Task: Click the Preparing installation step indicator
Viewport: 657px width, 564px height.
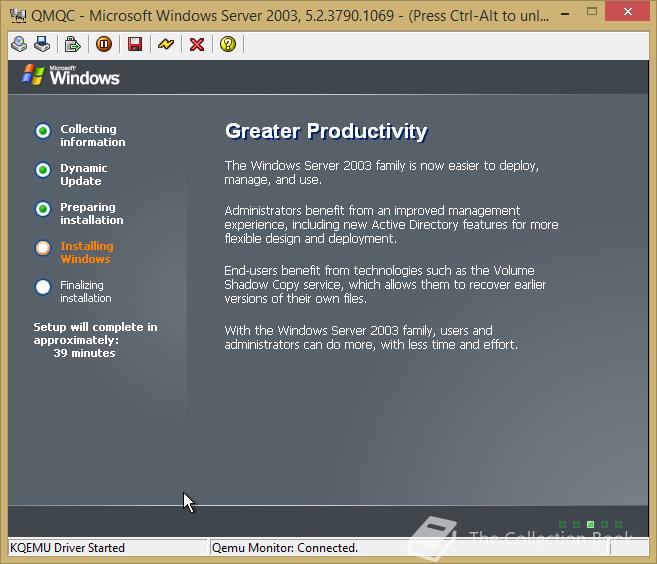Action: tap(43, 209)
